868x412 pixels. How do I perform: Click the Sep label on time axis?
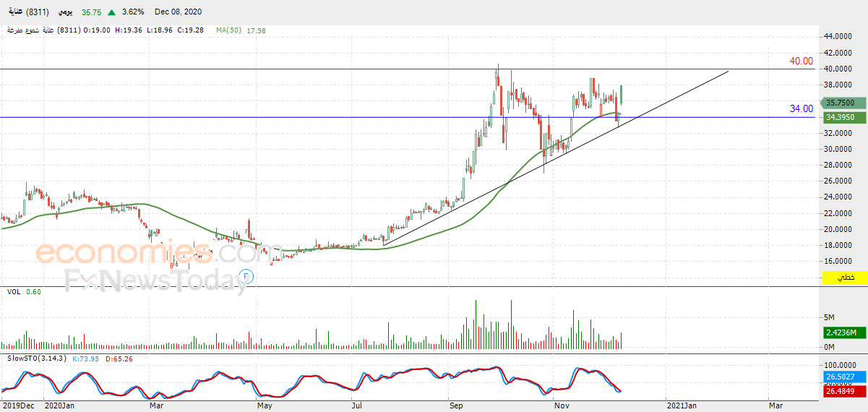click(455, 406)
